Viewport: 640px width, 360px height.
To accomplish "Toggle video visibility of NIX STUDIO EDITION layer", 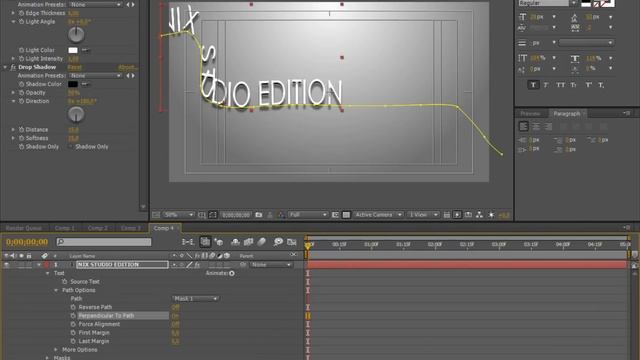I will 7,265.
